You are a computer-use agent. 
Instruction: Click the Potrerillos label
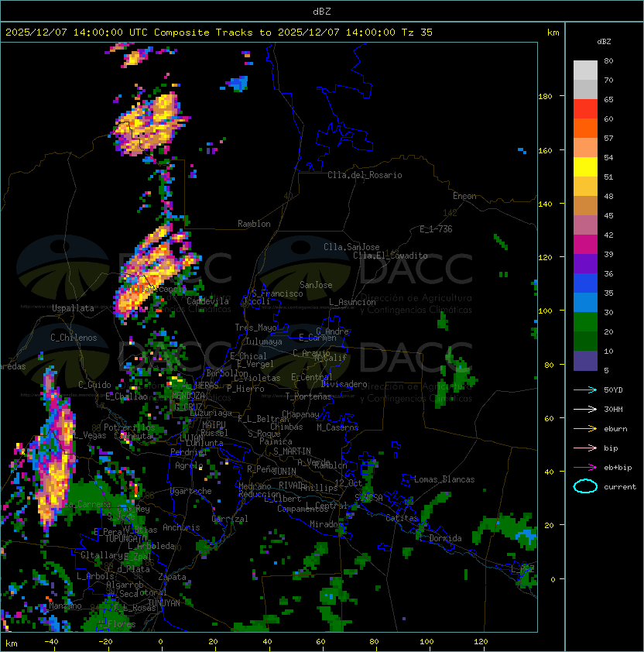tap(129, 427)
